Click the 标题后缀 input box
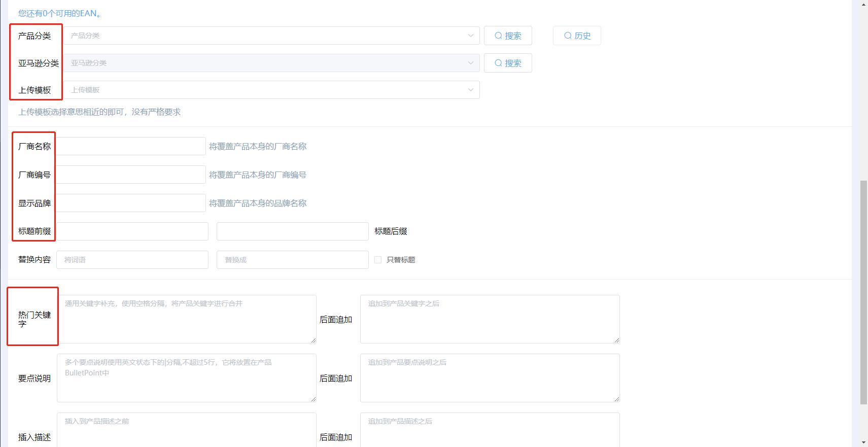This screenshot has width=868, height=447. pyautogui.click(x=292, y=231)
